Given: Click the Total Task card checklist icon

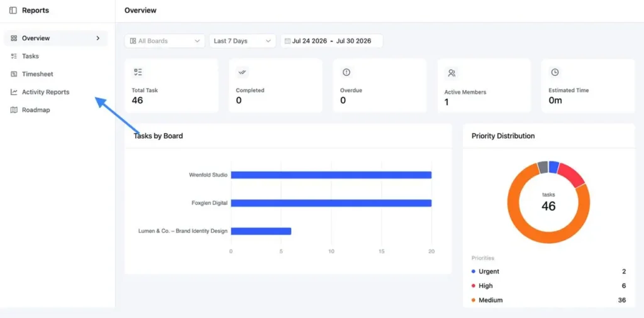Looking at the screenshot, I should [x=138, y=72].
